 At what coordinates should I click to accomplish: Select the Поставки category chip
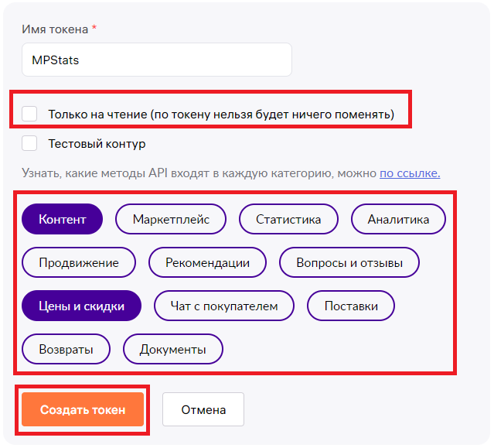351,306
